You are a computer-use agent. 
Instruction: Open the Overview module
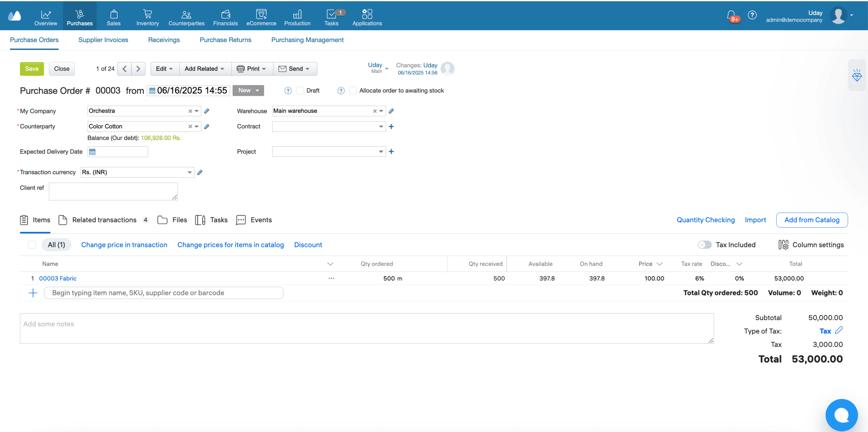[46, 17]
